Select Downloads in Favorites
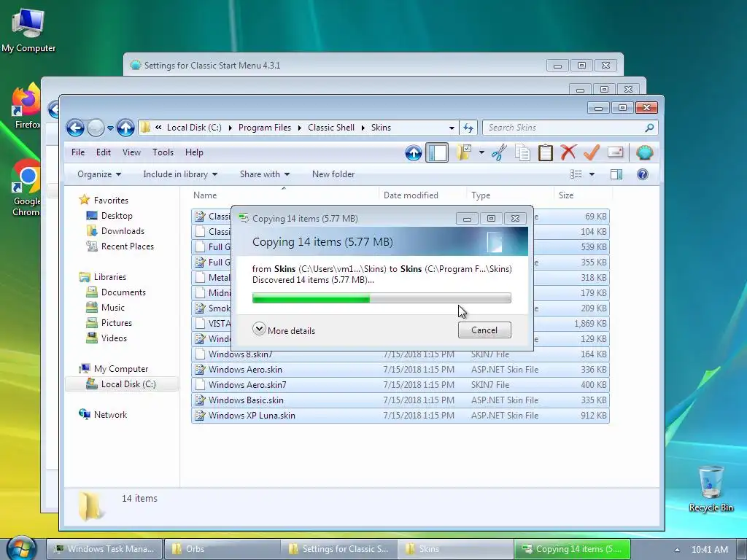 (x=123, y=231)
